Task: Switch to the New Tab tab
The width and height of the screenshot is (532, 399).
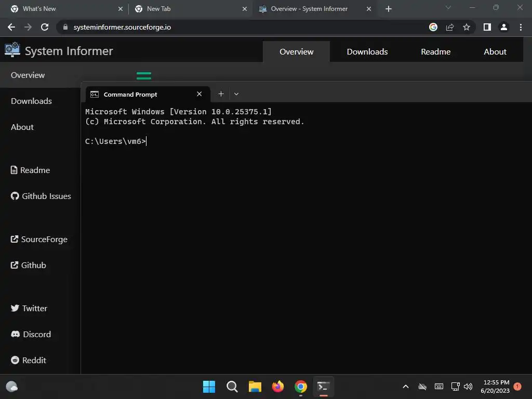Action: [x=191, y=9]
